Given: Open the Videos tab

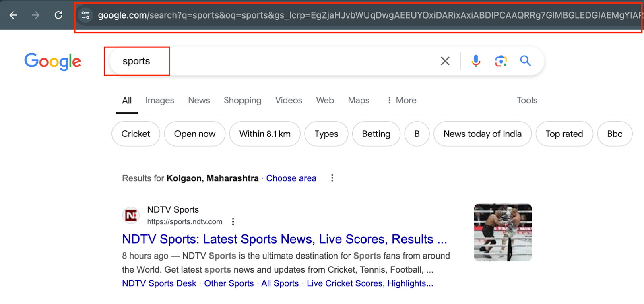Looking at the screenshot, I should [289, 100].
